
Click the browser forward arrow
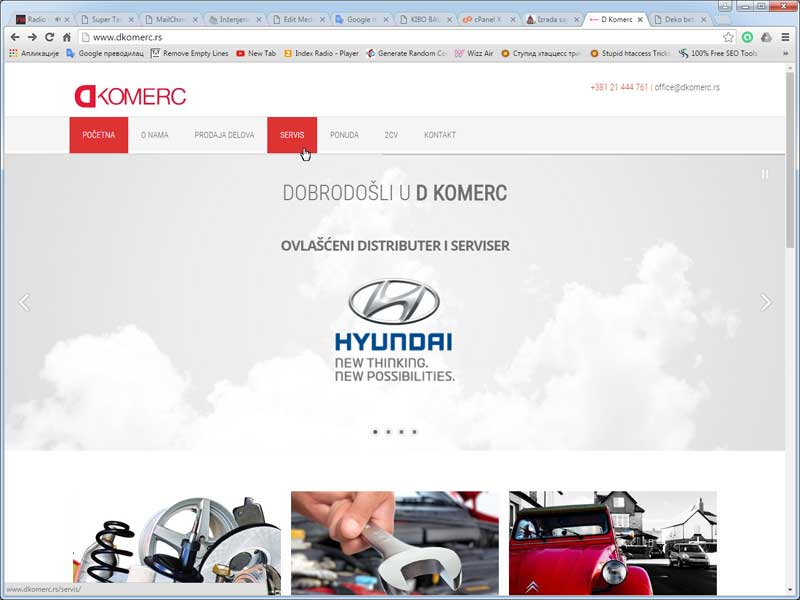pos(32,37)
